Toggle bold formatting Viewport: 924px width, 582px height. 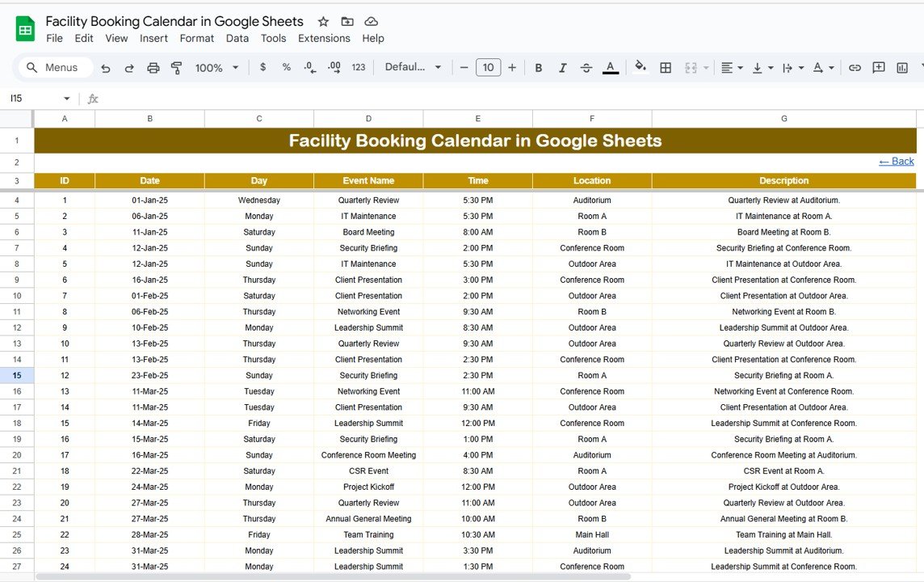click(539, 68)
